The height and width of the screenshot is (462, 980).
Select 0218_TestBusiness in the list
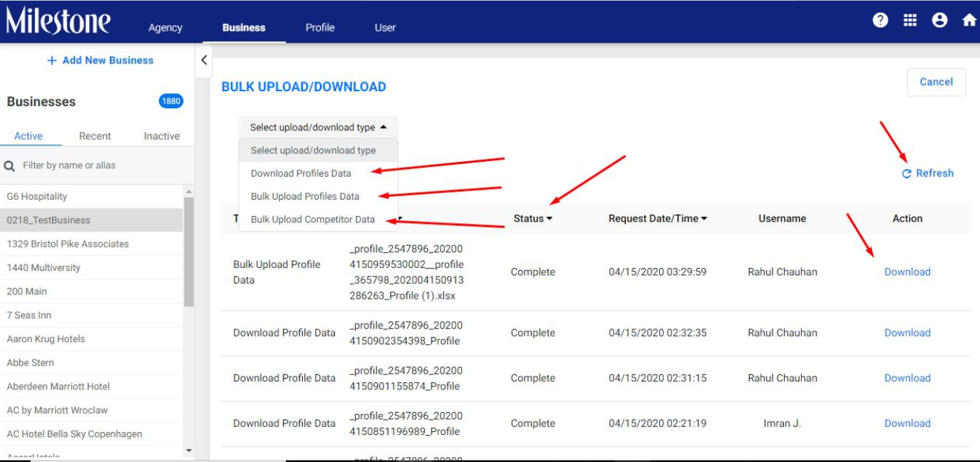click(92, 220)
